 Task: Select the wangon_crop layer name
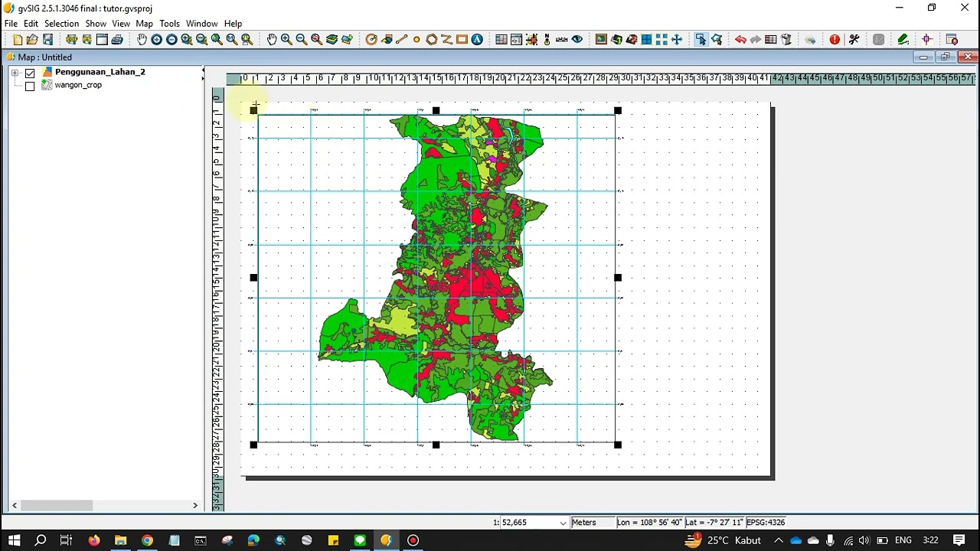pyautogui.click(x=78, y=85)
